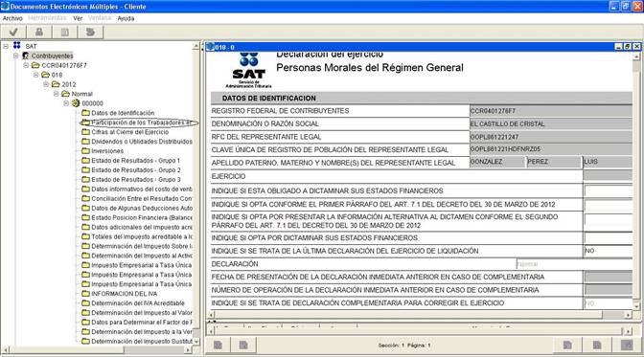
Task: Click the grayed document toolbar icon
Action: [x=64, y=32]
